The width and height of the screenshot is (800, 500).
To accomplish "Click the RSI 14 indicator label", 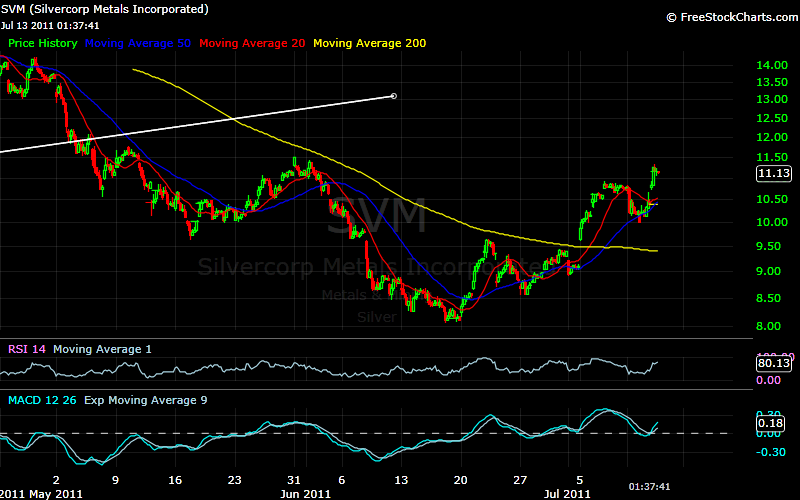I will point(27,349).
